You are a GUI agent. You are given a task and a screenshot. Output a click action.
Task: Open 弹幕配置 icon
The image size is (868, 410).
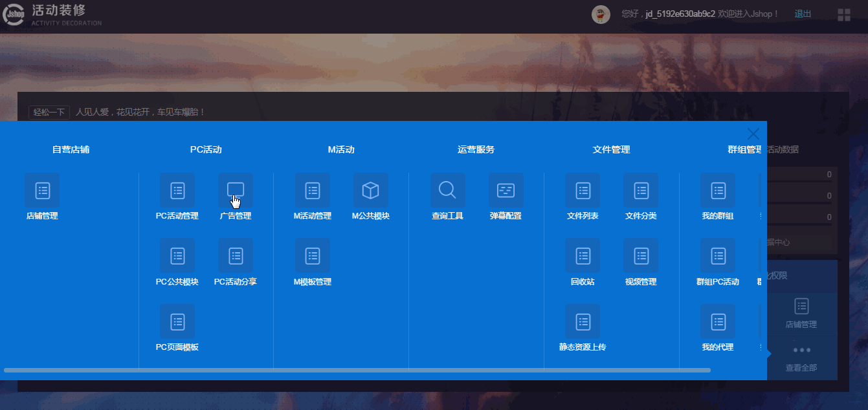(506, 190)
